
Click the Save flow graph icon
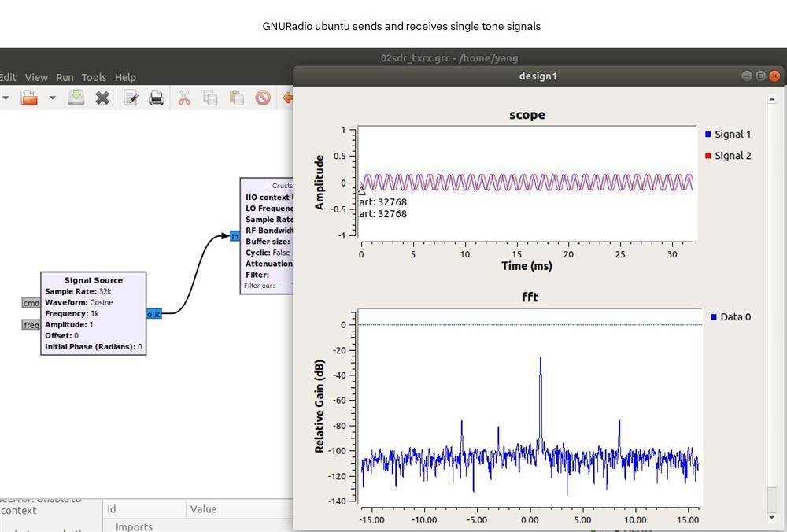(x=76, y=98)
